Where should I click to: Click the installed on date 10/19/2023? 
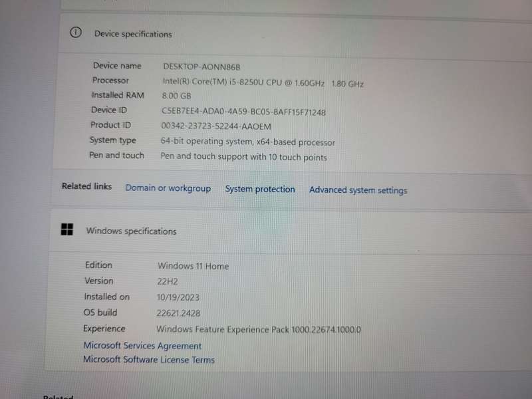tap(178, 297)
